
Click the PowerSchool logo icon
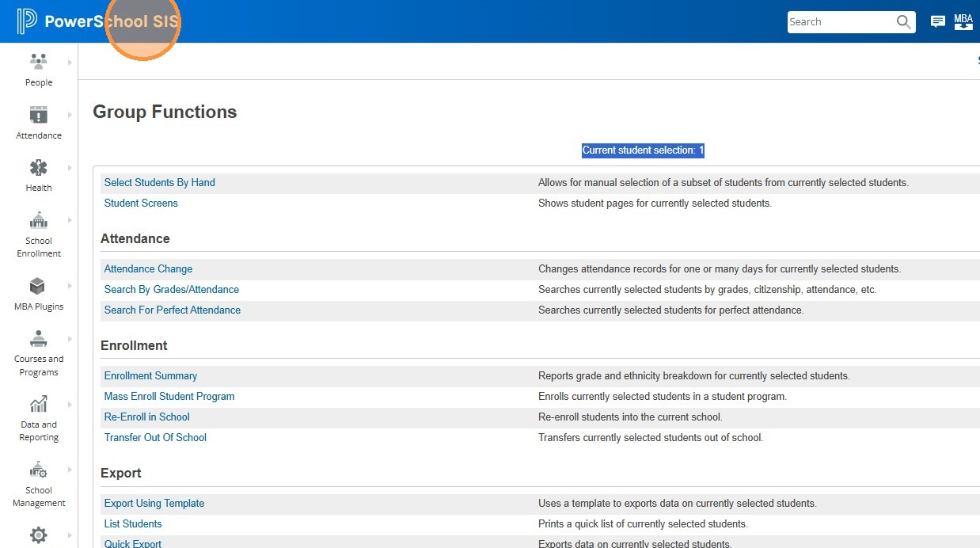click(27, 21)
